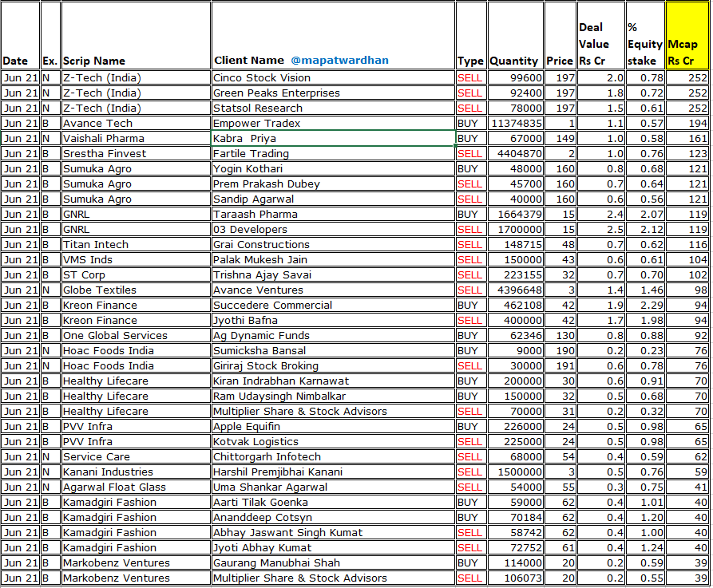
Task: Select scrip cell 'Avance Tech'
Action: pyautogui.click(x=136, y=123)
